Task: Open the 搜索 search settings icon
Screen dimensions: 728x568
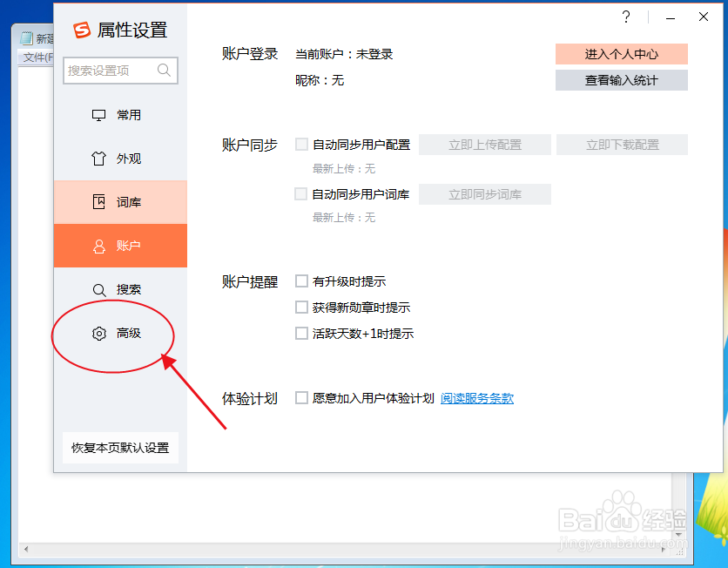Action: pos(98,289)
